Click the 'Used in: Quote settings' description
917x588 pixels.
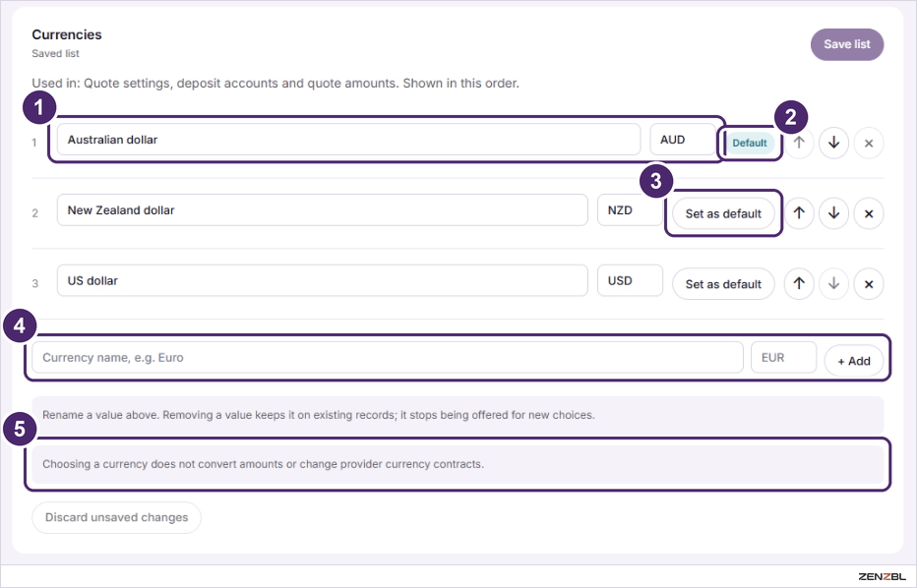pyautogui.click(x=275, y=83)
